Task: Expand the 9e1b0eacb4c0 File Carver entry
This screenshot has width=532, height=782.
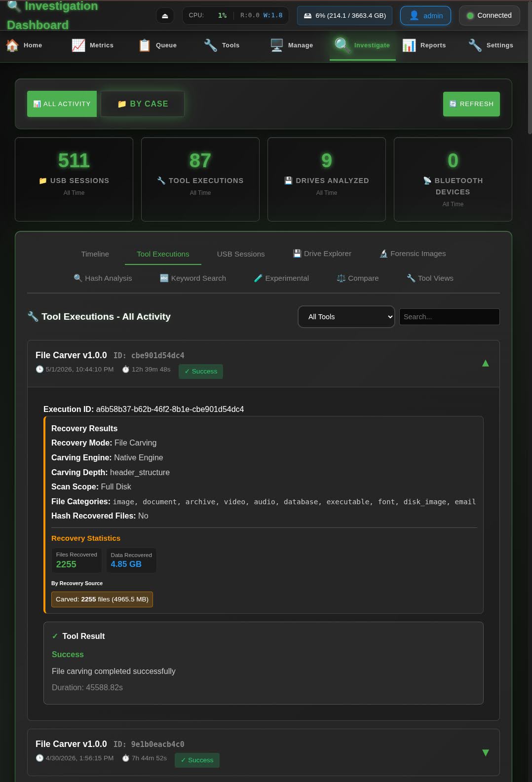Action: (485, 752)
